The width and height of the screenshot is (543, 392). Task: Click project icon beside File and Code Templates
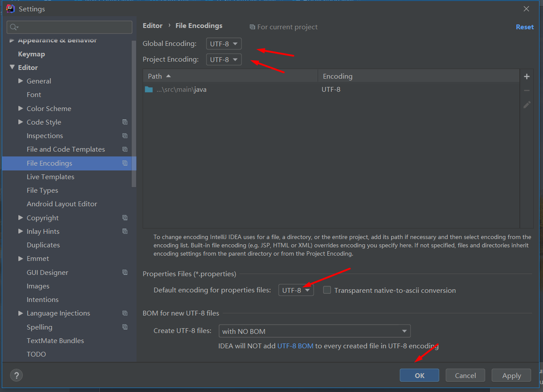tap(125, 149)
